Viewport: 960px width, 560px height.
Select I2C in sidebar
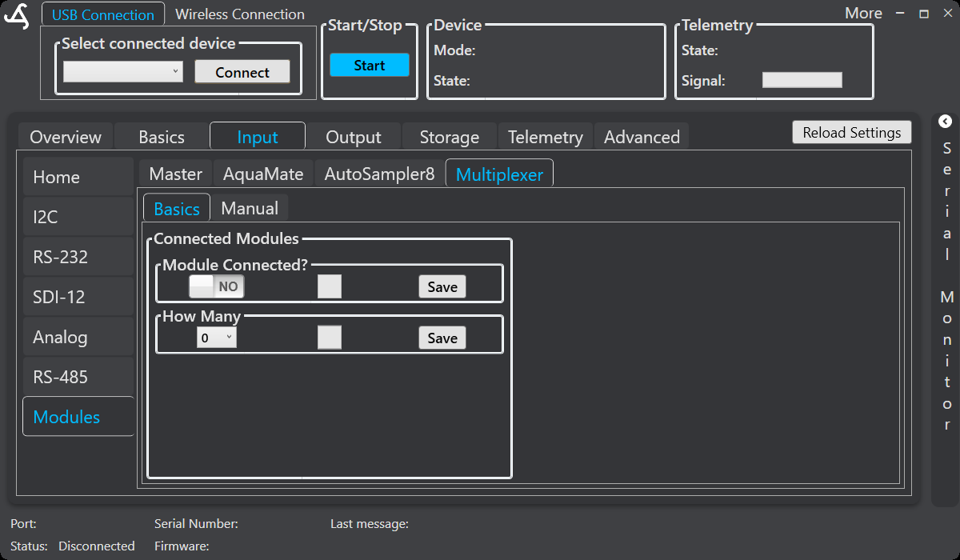[78, 217]
